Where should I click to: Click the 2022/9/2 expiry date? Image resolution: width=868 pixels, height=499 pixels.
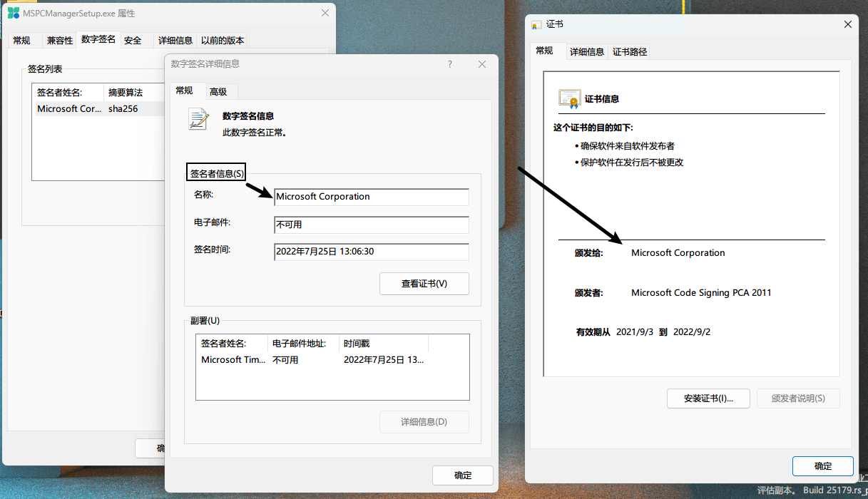tap(692, 332)
